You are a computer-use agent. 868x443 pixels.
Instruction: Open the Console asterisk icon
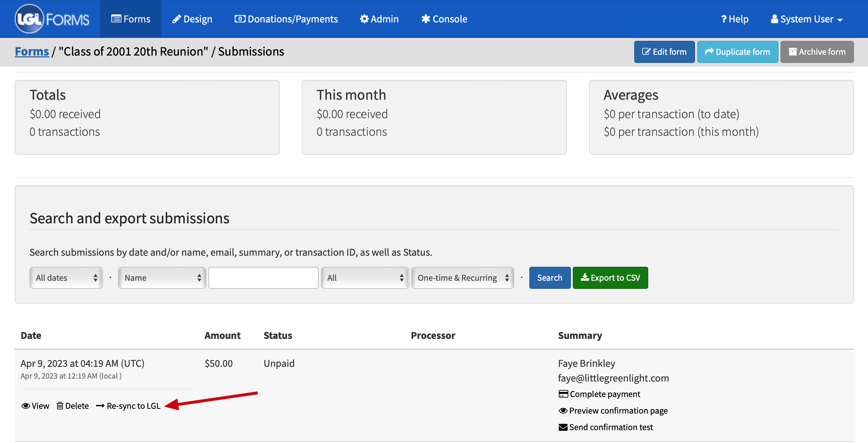pos(426,18)
